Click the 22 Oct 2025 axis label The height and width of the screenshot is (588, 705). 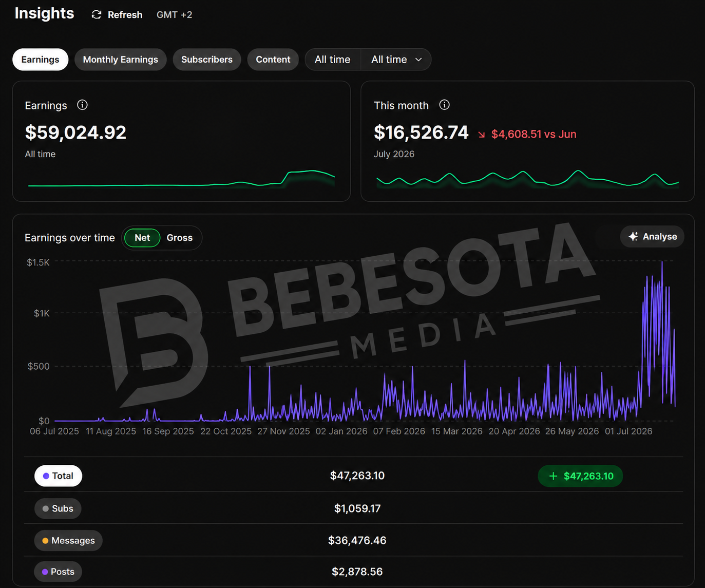(226, 431)
